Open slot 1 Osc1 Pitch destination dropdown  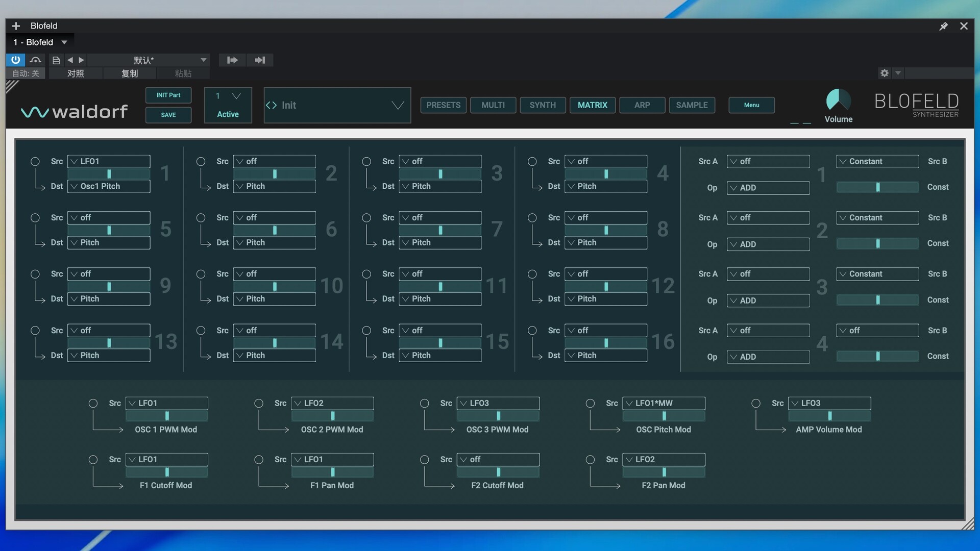(109, 186)
